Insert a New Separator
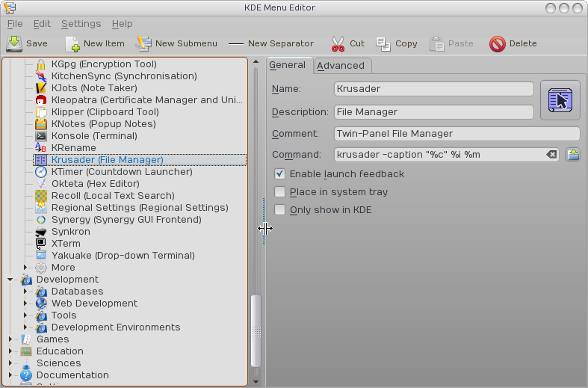Viewport: 588px width, 388px height. point(271,44)
